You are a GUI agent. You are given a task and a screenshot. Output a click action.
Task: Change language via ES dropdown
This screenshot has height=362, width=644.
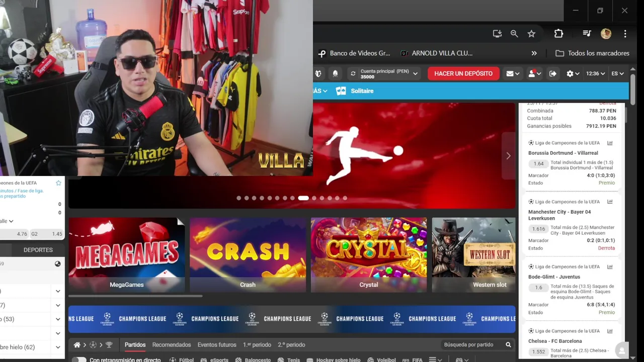(617, 73)
